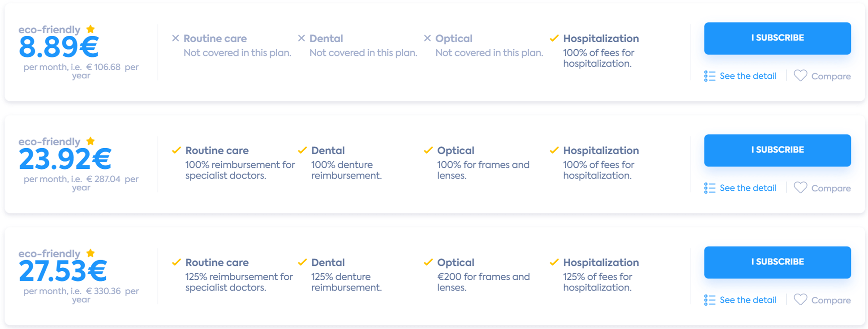Click the Dental X icon in 8.89€ plan

[301, 38]
